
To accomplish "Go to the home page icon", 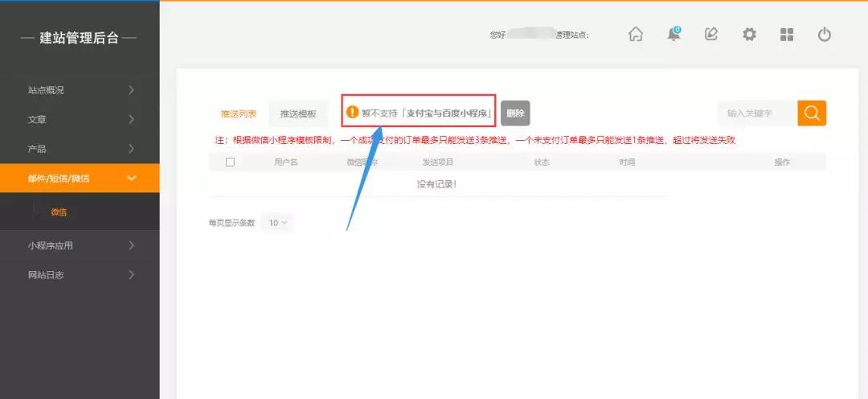I will (636, 35).
